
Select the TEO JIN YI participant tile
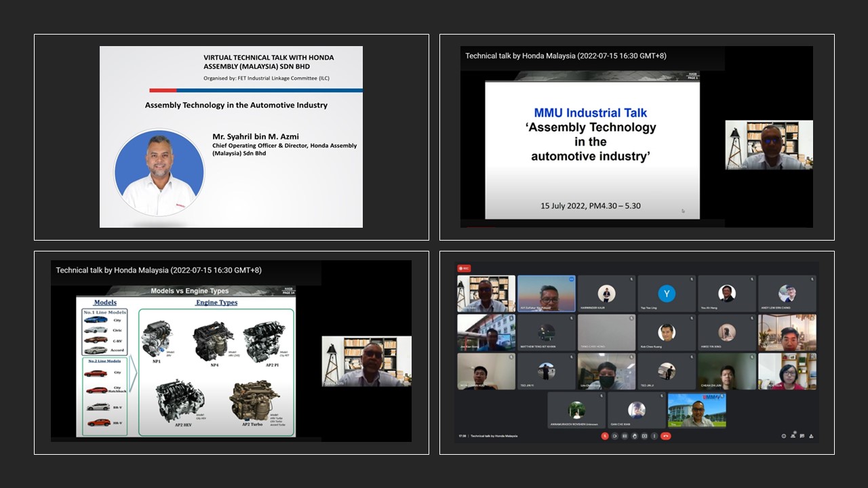pyautogui.click(x=547, y=371)
